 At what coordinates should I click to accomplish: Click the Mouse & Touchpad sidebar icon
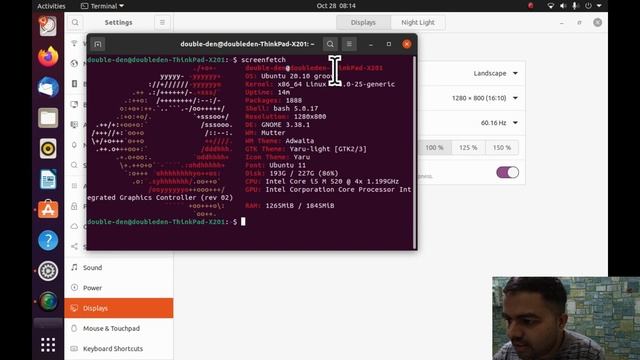coord(74,328)
